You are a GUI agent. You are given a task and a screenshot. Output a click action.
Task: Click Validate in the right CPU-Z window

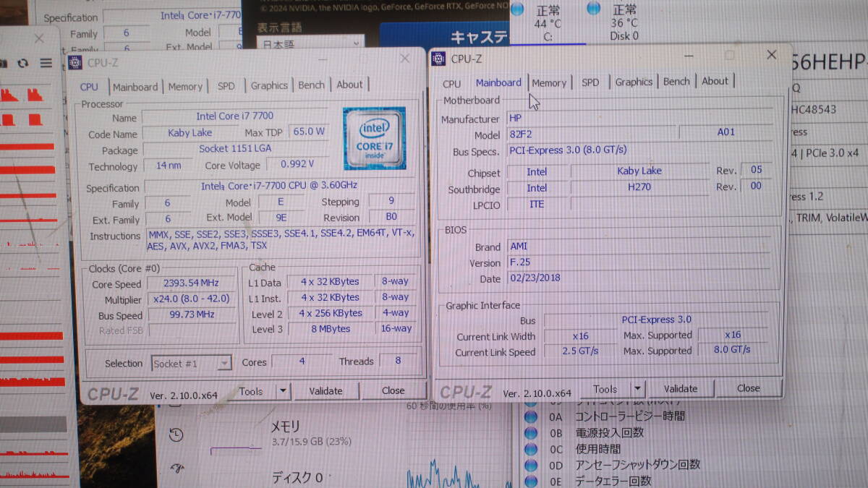click(x=680, y=388)
